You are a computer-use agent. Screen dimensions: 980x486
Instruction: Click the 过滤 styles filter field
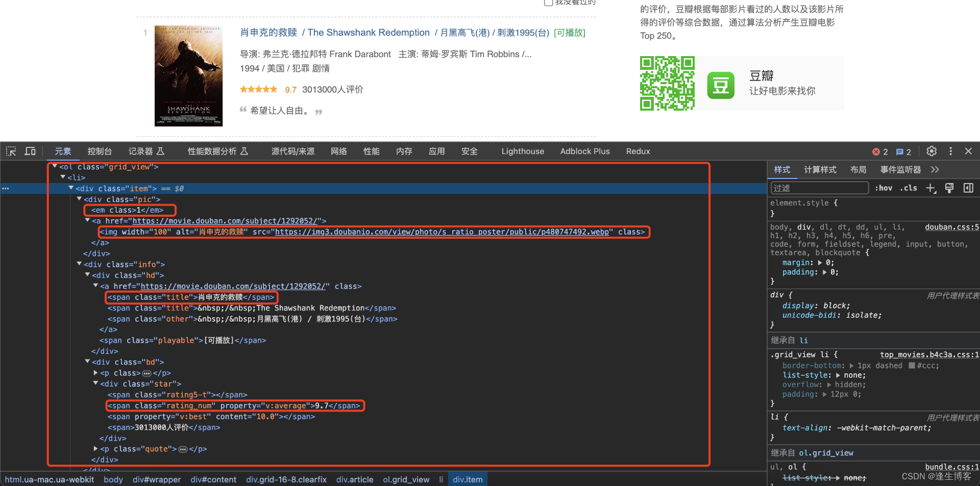point(819,188)
